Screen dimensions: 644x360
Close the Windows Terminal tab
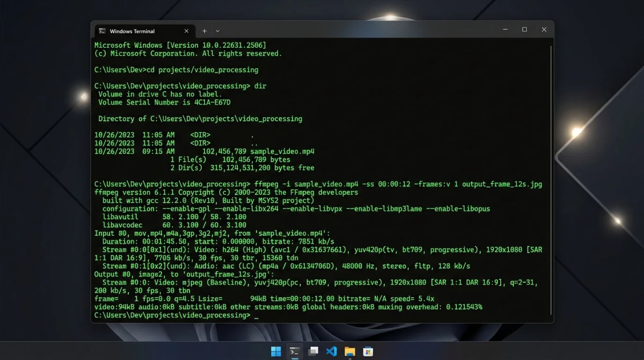click(186, 31)
